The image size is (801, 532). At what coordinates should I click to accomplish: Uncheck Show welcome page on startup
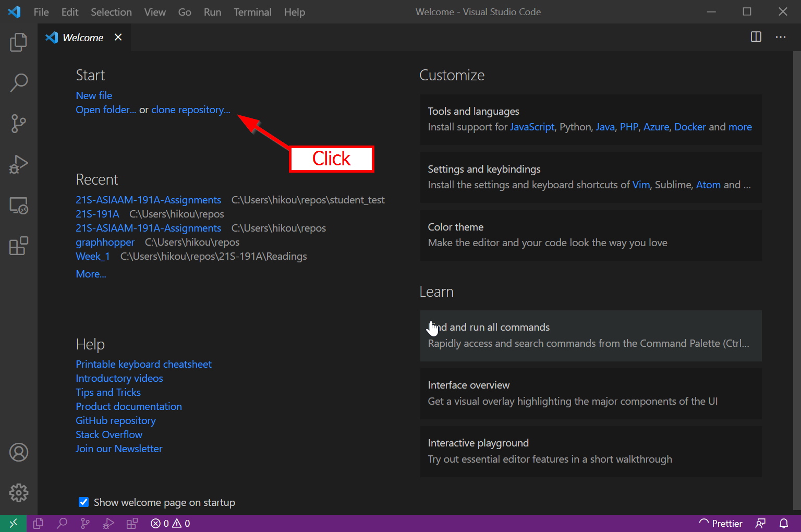83,502
